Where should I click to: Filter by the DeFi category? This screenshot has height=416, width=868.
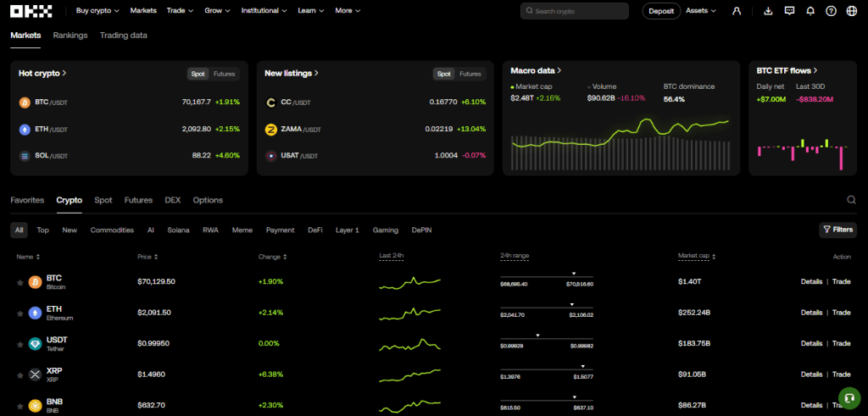point(315,230)
